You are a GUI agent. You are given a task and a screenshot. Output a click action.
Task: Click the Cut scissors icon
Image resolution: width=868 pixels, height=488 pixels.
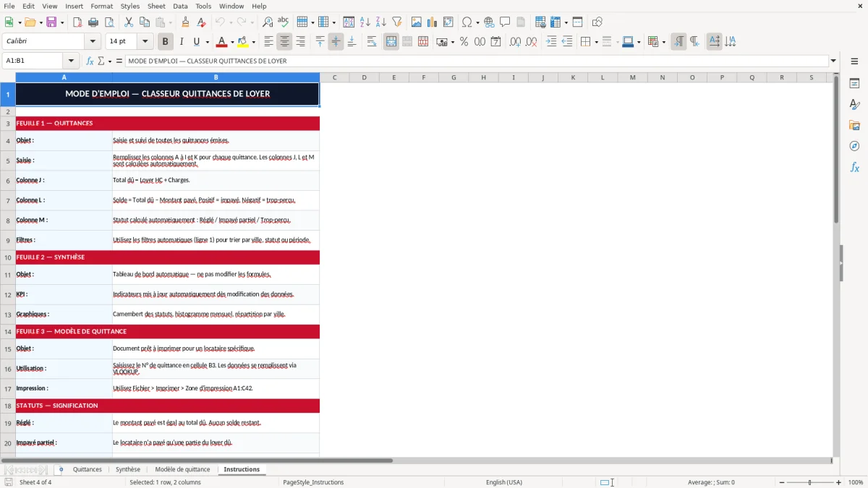pos(129,22)
